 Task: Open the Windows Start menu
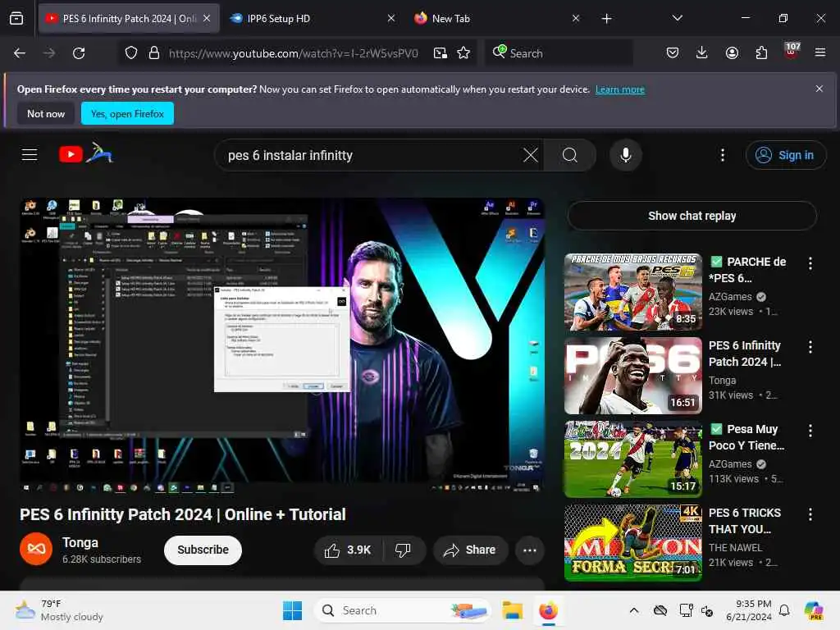pyautogui.click(x=293, y=610)
